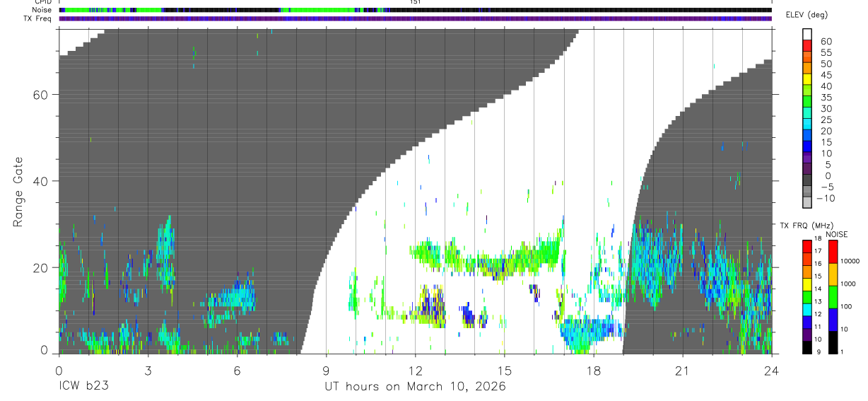The image size is (868, 401).
Task: Click the x-axis tick label '3'
Action: click(148, 370)
